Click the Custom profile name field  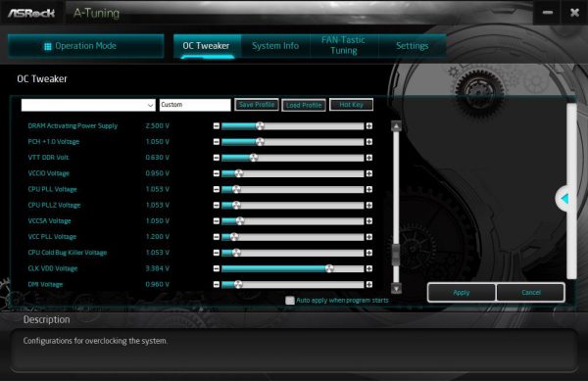tap(195, 105)
